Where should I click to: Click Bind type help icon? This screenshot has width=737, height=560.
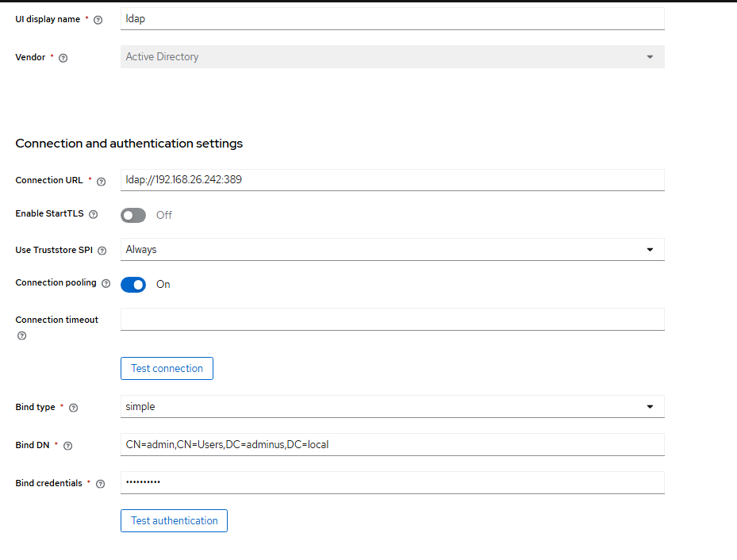click(74, 408)
